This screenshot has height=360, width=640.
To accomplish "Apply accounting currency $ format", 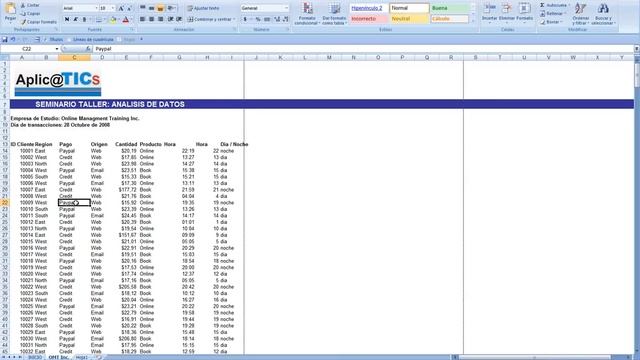I will (245, 19).
